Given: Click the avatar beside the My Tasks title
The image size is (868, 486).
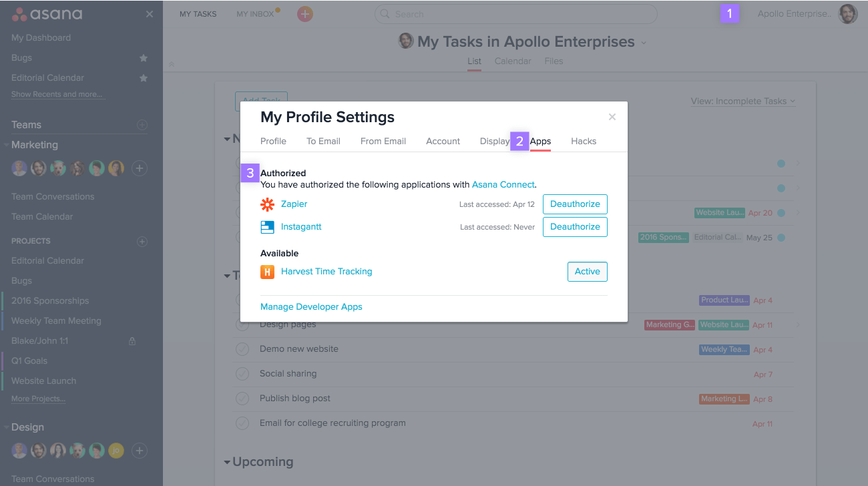Looking at the screenshot, I should 406,41.
